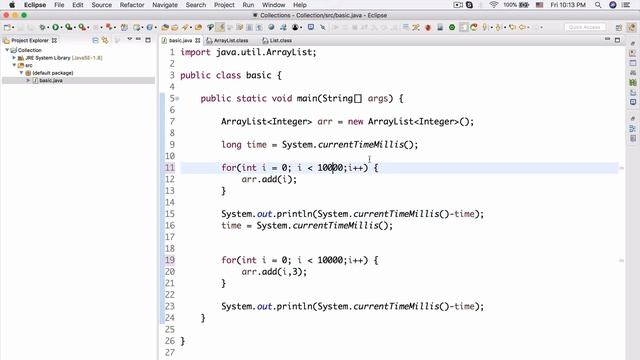Collapse the Collection project node

(x=7, y=50)
